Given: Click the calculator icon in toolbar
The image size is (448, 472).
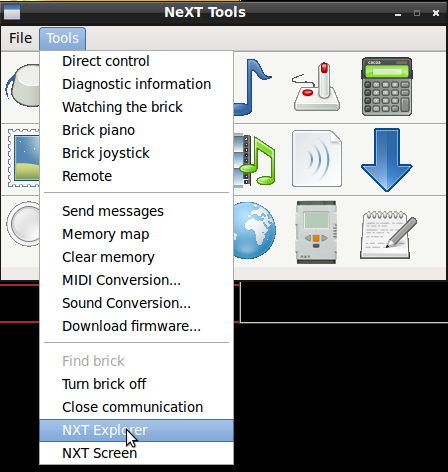Looking at the screenshot, I should (x=387, y=87).
